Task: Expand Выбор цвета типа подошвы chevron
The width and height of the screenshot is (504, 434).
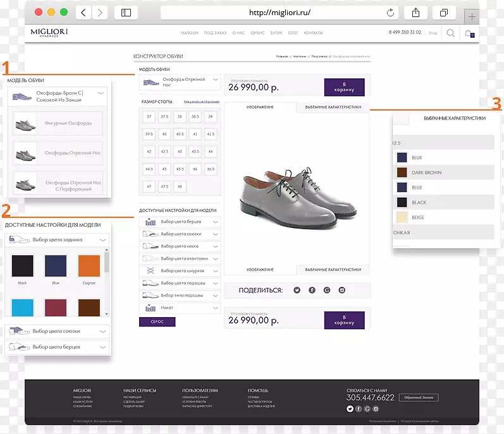Action: click(216, 295)
